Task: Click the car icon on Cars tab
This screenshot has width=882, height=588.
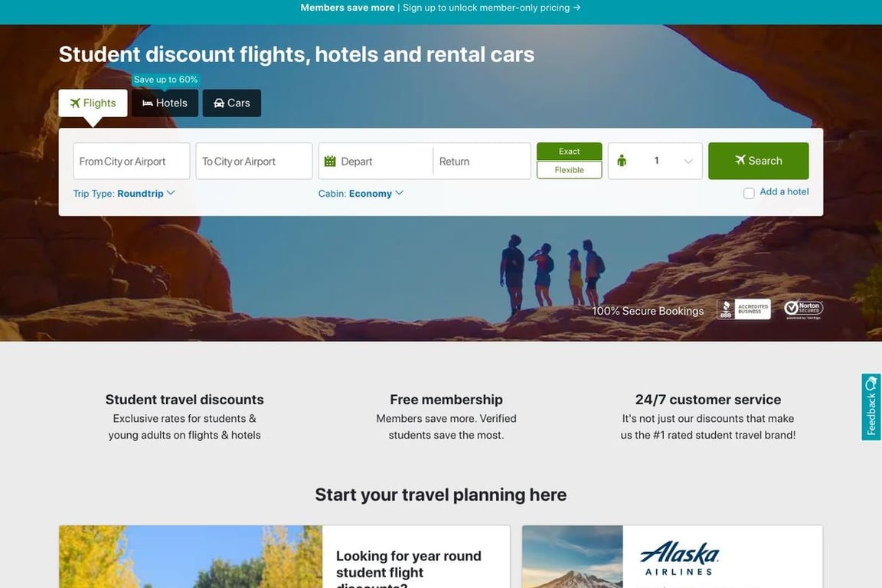Action: pyautogui.click(x=219, y=103)
